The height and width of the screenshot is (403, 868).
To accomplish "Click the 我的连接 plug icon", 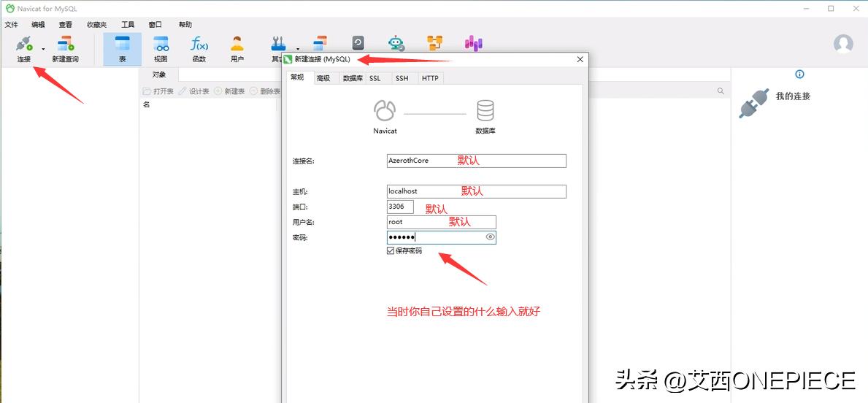I will 753,104.
